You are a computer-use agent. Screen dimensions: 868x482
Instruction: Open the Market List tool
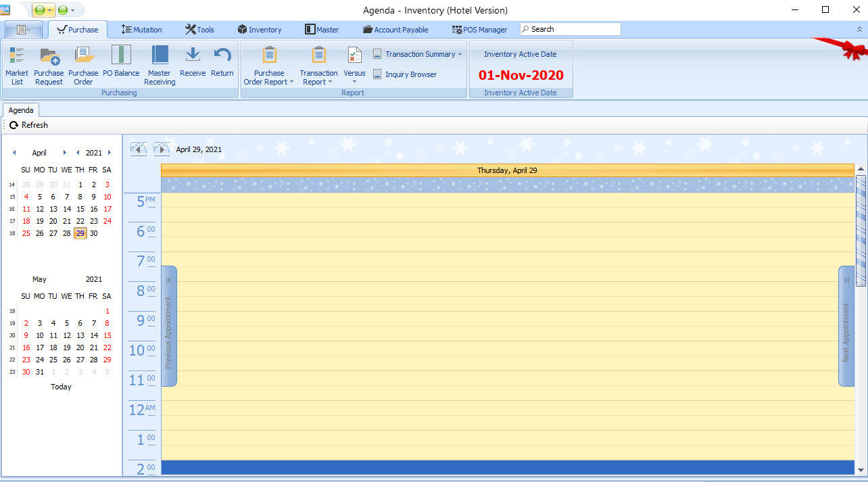(x=17, y=65)
